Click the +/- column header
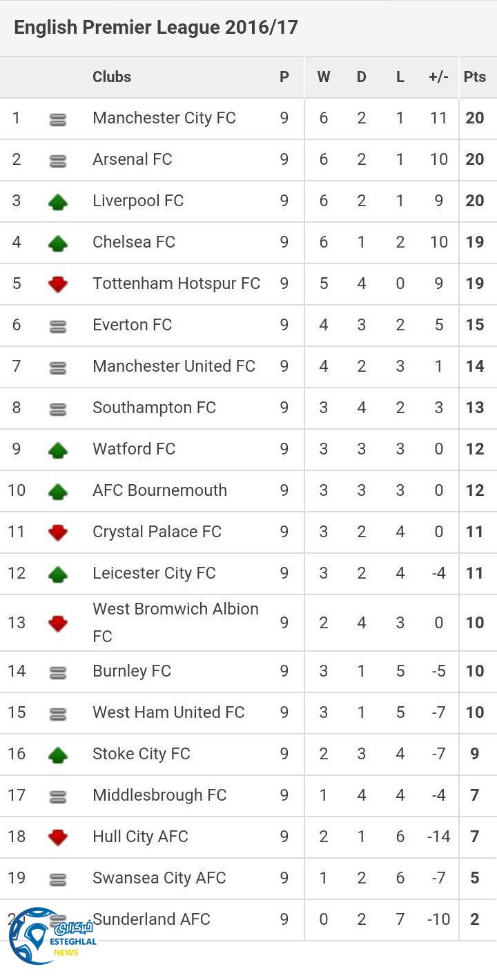This screenshot has height=980, width=497. pyautogui.click(x=438, y=77)
